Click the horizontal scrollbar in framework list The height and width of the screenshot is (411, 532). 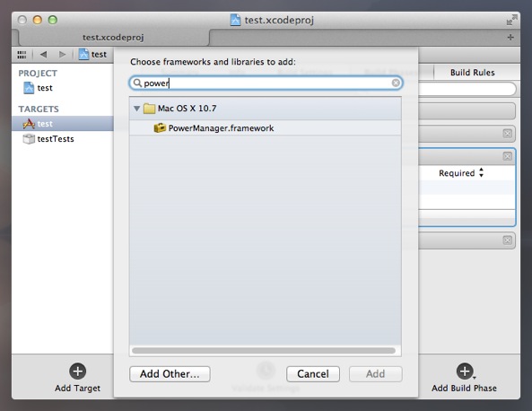(x=264, y=351)
